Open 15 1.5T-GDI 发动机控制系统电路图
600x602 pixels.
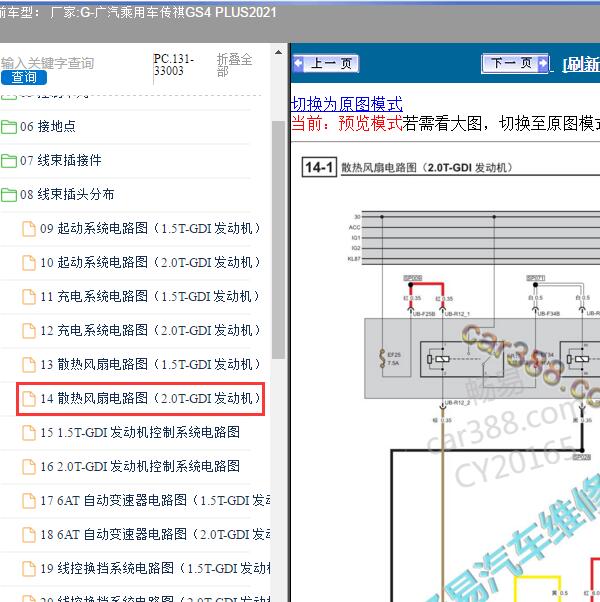point(140,432)
